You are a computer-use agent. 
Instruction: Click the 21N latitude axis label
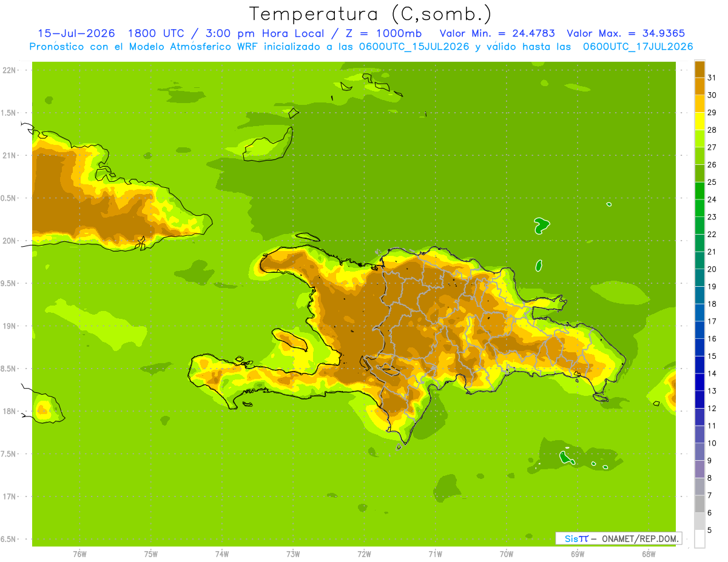[10, 155]
